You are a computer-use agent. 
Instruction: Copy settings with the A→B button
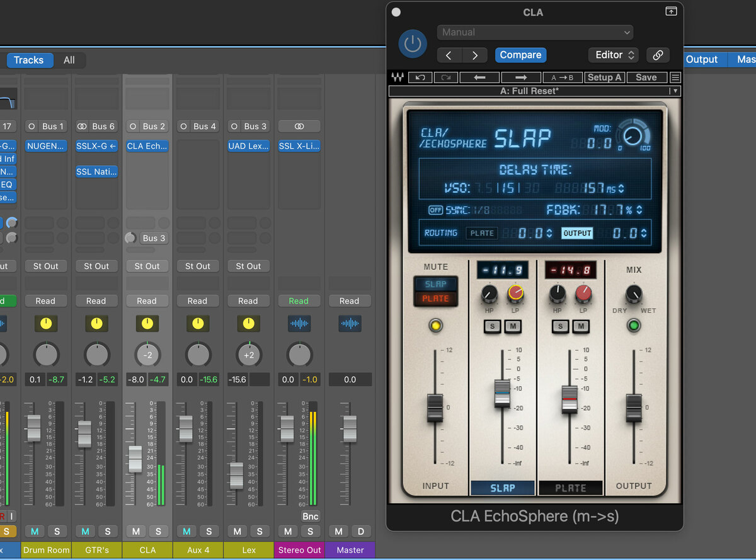[x=562, y=77]
